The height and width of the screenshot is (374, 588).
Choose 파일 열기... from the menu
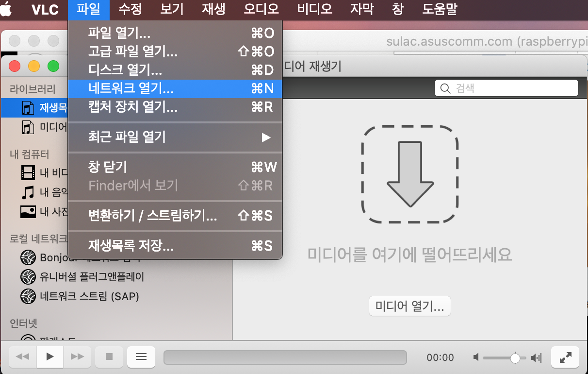175,33
